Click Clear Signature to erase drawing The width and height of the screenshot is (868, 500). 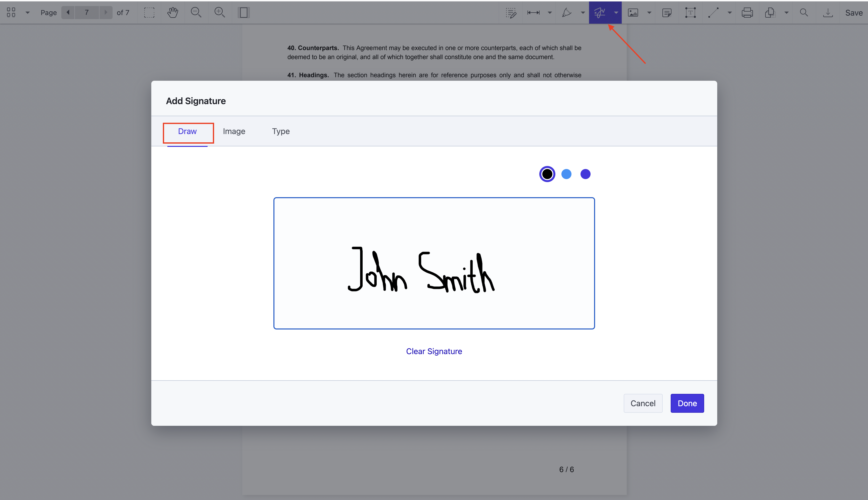pyautogui.click(x=434, y=351)
